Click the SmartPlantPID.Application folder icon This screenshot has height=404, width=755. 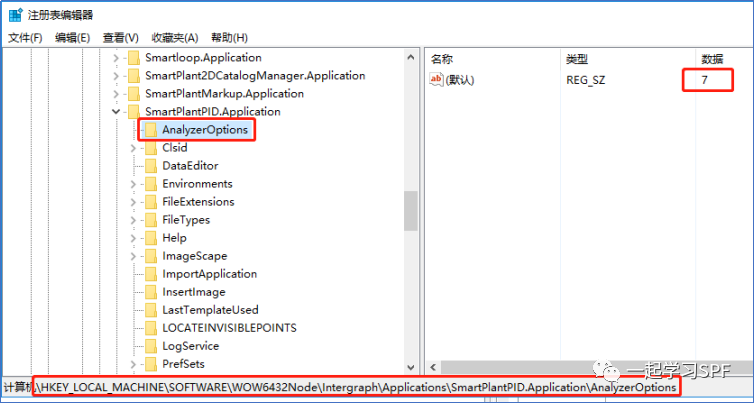click(133, 112)
